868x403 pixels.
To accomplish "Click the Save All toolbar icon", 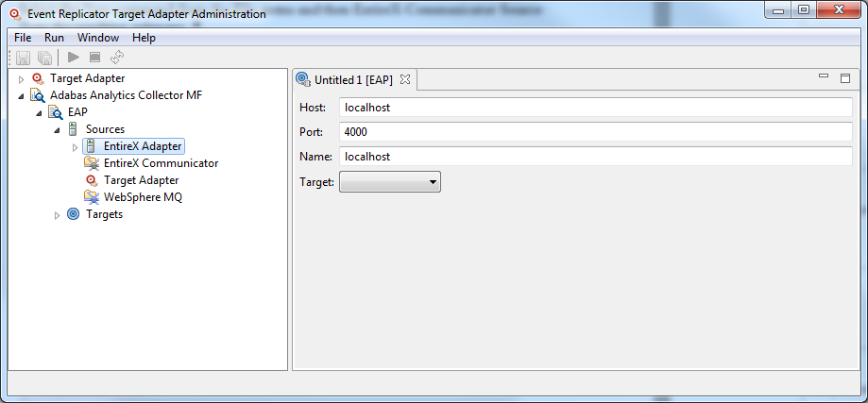I will pos(44,58).
